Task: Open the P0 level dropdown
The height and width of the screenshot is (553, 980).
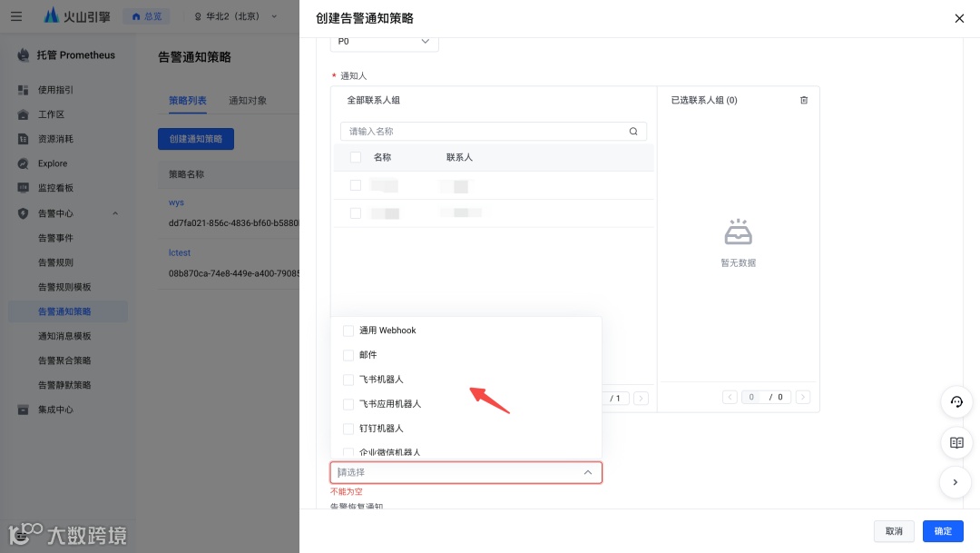Action: (384, 42)
